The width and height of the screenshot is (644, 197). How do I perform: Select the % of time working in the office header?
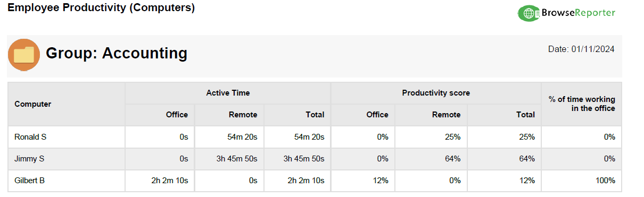point(581,104)
